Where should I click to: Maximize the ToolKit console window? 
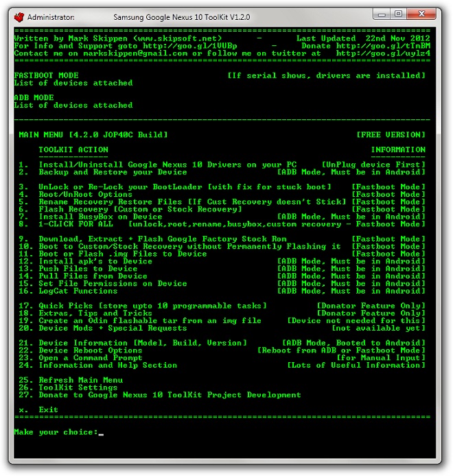(x=398, y=14)
